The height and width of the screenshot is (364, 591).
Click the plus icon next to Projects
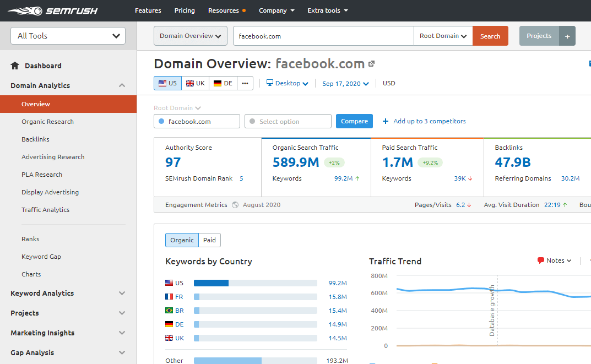point(567,36)
